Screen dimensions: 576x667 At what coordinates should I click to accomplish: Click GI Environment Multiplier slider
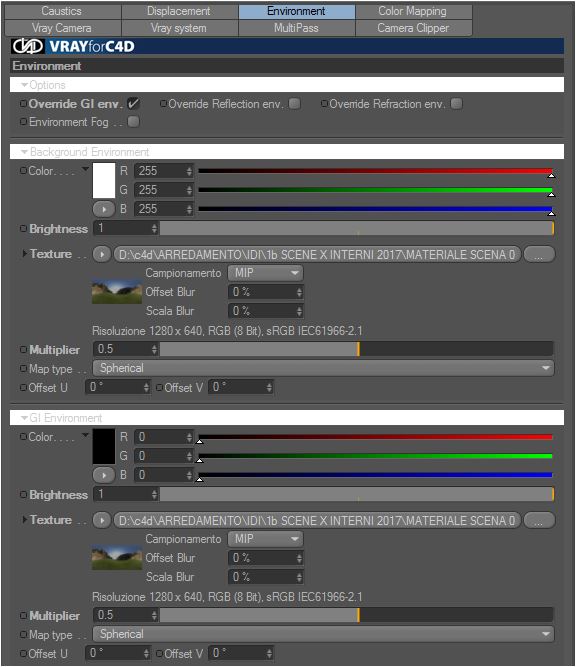[357, 615]
